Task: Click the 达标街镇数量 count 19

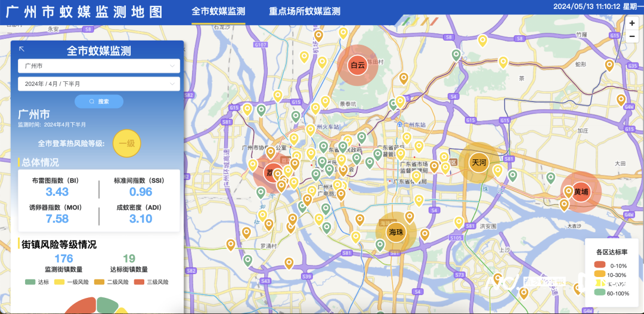Action: point(129,258)
